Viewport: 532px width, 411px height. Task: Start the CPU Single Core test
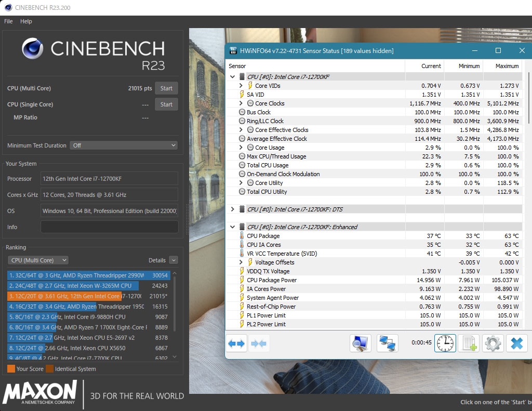tap(166, 104)
